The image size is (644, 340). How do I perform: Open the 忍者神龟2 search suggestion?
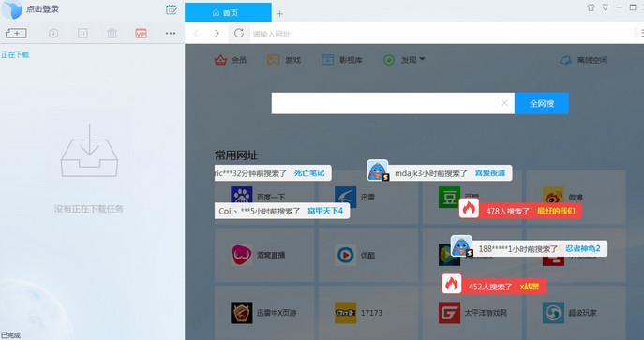[x=583, y=248]
